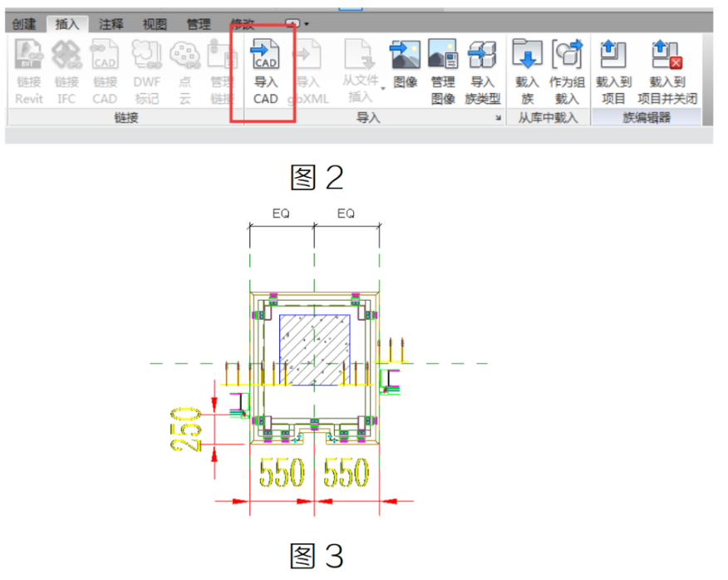The image size is (728, 580).
Task: Click the 族编辑器 panel title
Action: pyautogui.click(x=647, y=118)
